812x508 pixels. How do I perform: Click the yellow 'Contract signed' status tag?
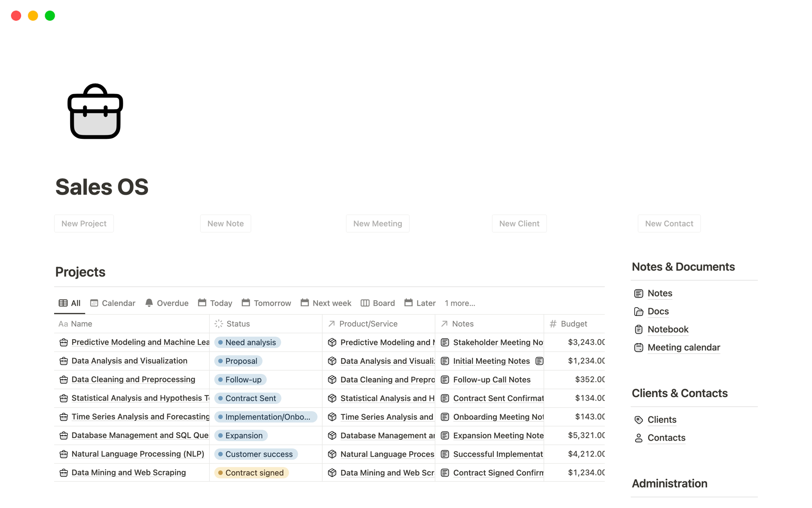pyautogui.click(x=252, y=473)
